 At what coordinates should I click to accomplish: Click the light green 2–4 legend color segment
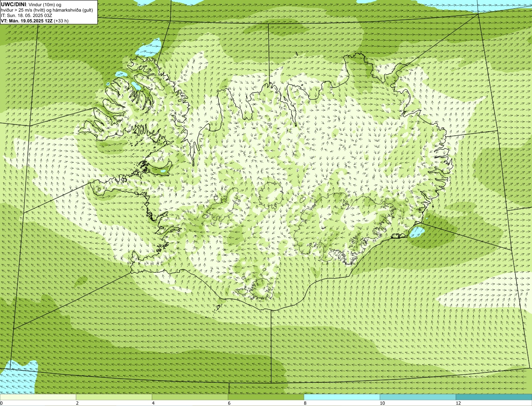pos(114,397)
